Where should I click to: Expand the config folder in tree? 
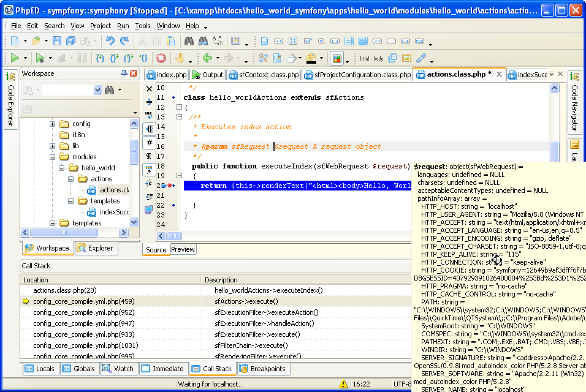point(53,124)
